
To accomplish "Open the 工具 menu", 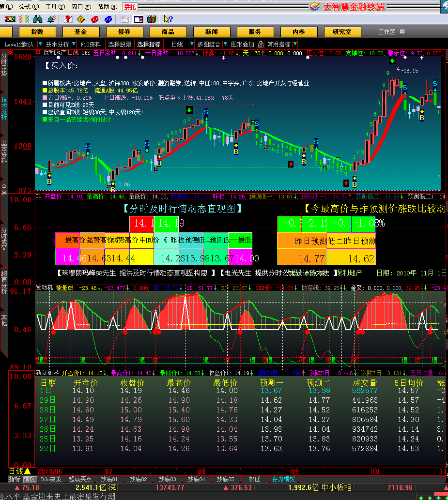I will pyautogui.click(x=55, y=7).
